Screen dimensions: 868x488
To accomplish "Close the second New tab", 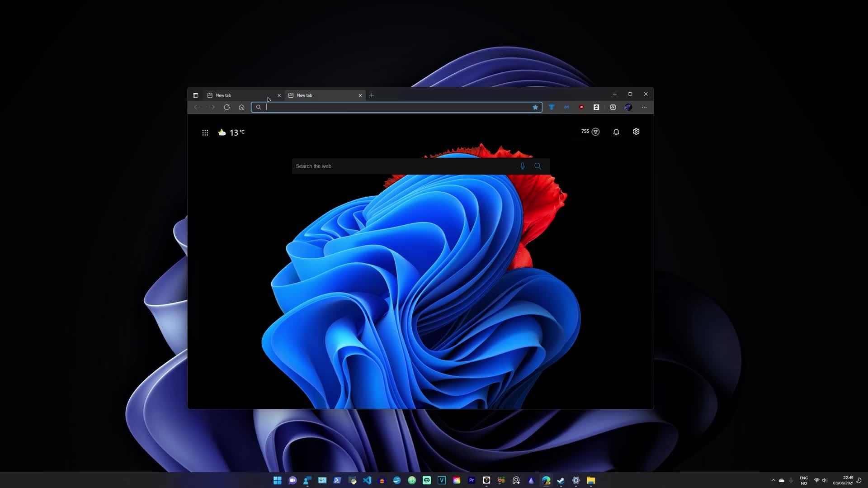I will click(360, 95).
